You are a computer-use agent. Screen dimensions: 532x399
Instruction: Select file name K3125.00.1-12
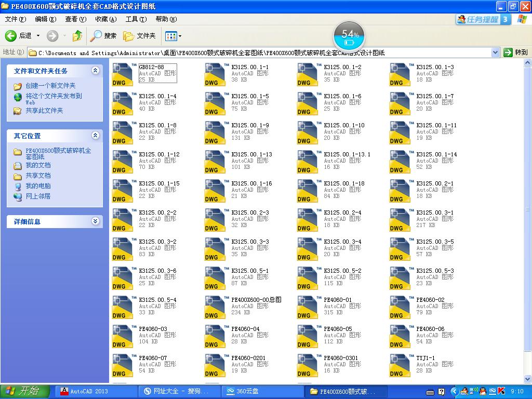[x=159, y=154]
